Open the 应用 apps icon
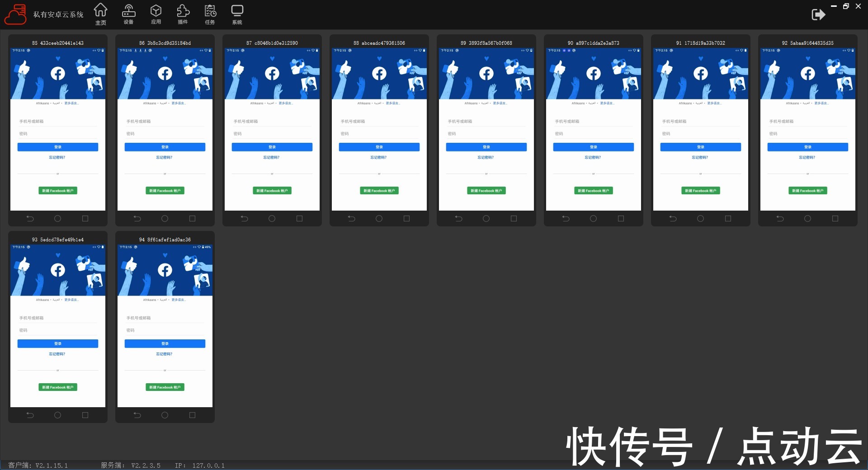This screenshot has height=470, width=868. coord(156,14)
